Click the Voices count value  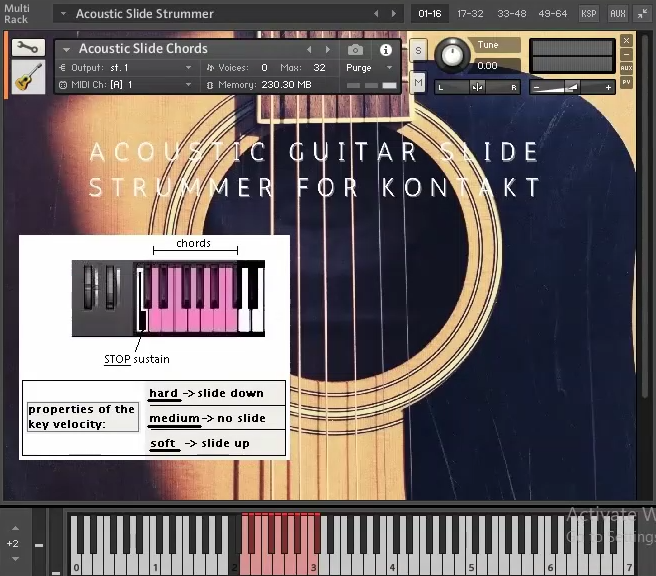pyautogui.click(x=264, y=67)
